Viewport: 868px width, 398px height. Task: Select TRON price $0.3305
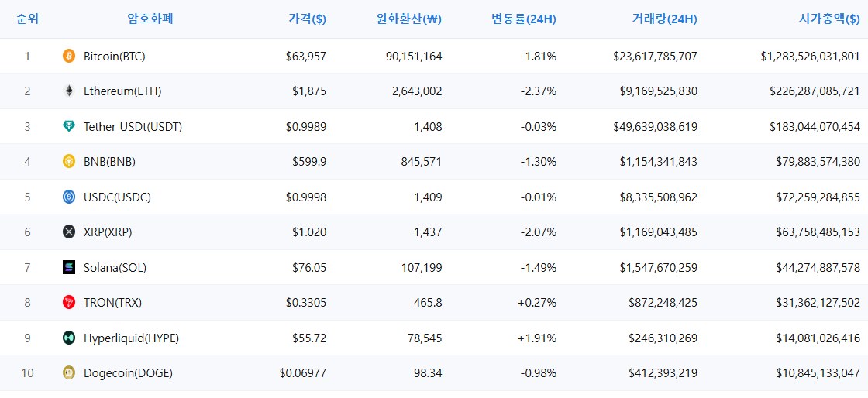point(306,302)
